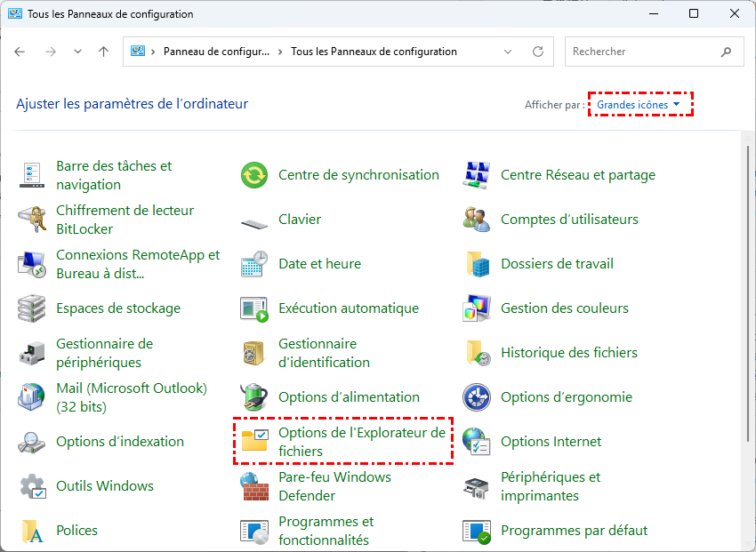Click the Gestion des couleurs icon

click(477, 308)
